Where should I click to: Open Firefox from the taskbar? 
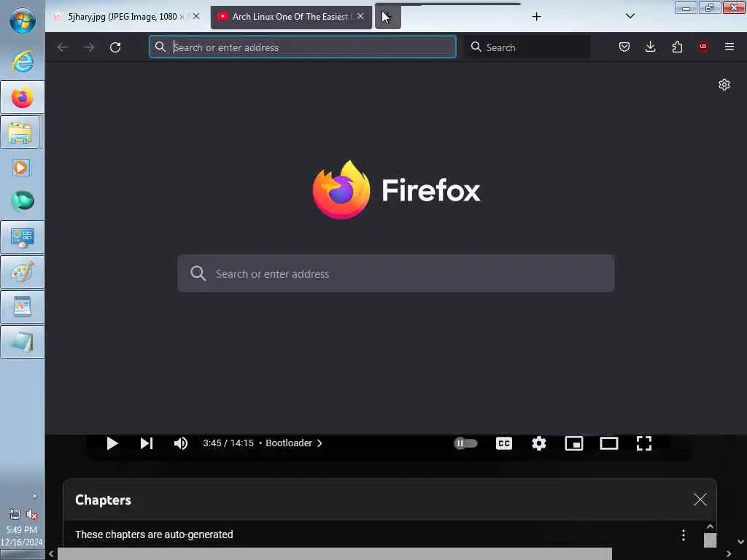[23, 97]
